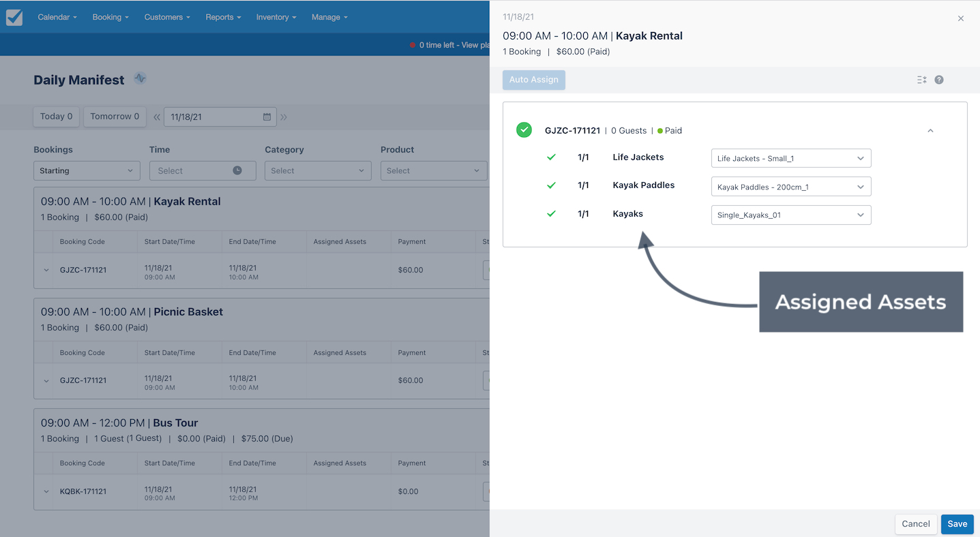Click the Time Select input field
This screenshot has height=537, width=980.
(x=203, y=170)
